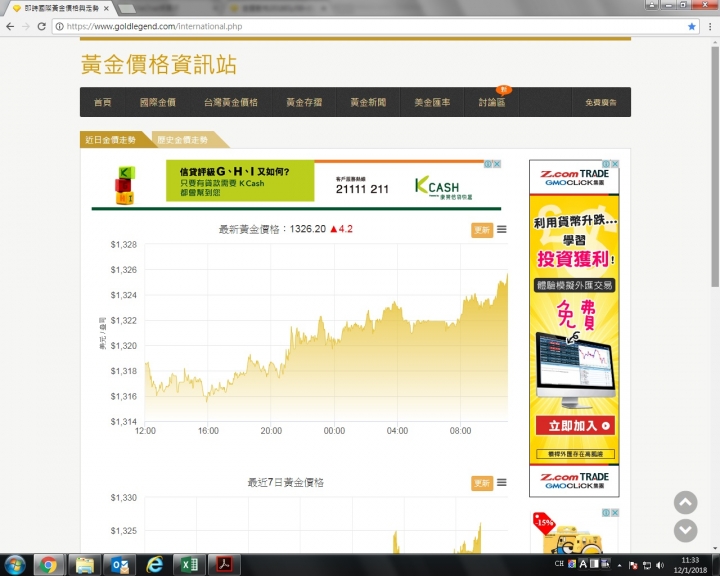Open the 黃金新聞 nav item
The width and height of the screenshot is (720, 576).
(368, 102)
